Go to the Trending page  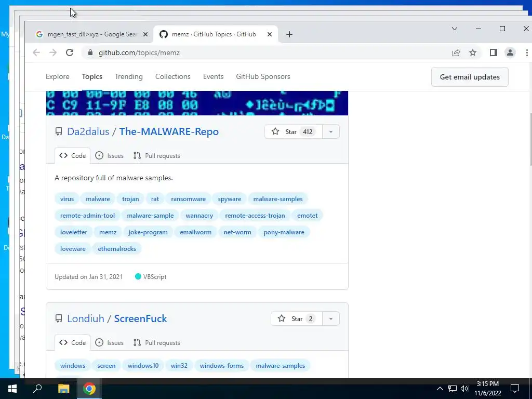[129, 77]
